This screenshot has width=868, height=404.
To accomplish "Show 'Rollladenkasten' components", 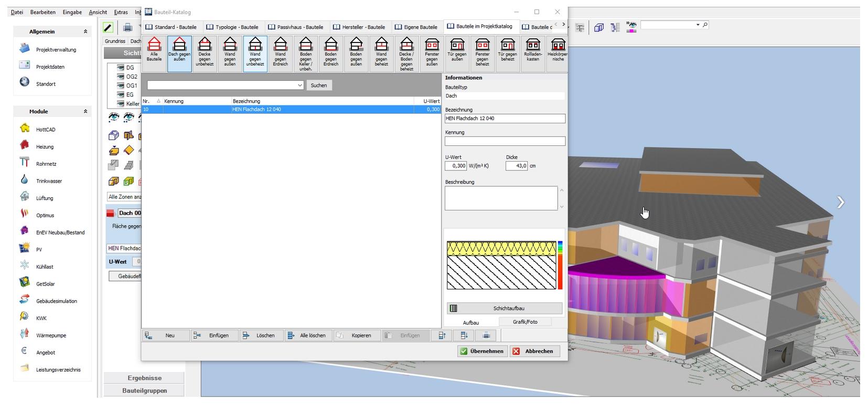I will click(533, 54).
